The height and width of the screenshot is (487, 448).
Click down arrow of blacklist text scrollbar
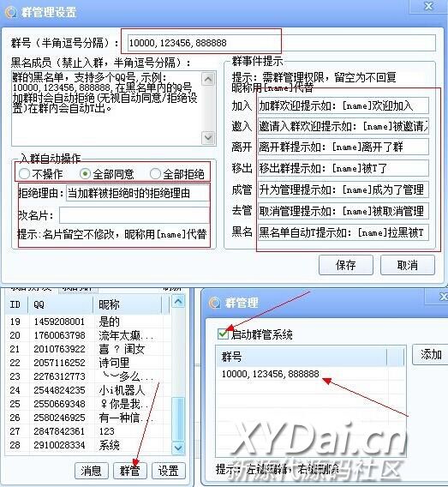[x=208, y=137]
